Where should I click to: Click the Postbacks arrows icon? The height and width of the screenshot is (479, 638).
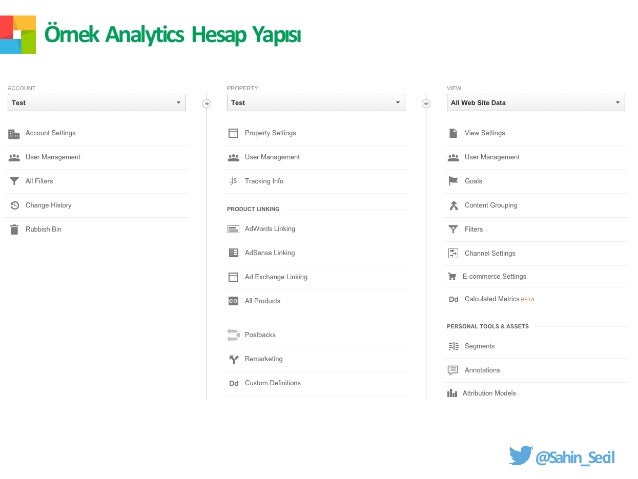coord(233,335)
